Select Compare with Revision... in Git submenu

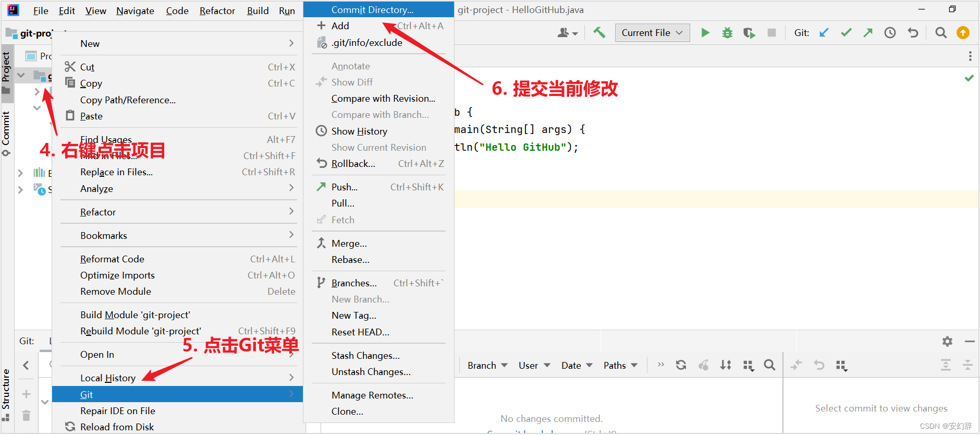click(x=378, y=99)
